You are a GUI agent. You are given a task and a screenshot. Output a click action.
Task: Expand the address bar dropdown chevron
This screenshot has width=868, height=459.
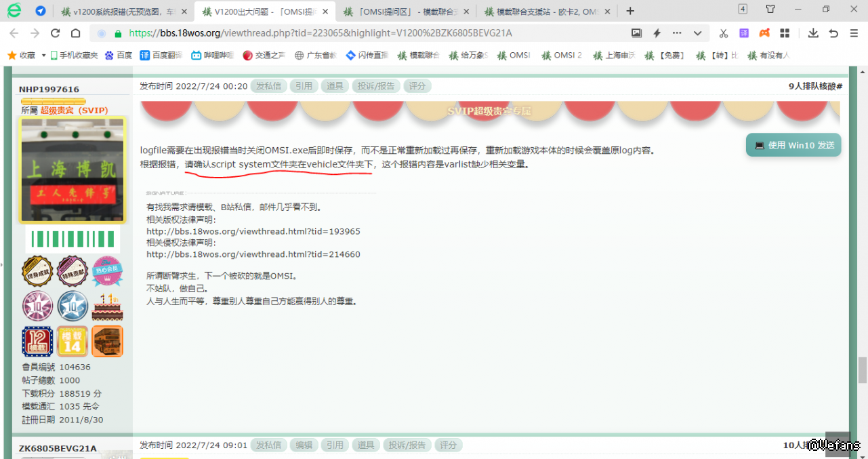coord(697,33)
